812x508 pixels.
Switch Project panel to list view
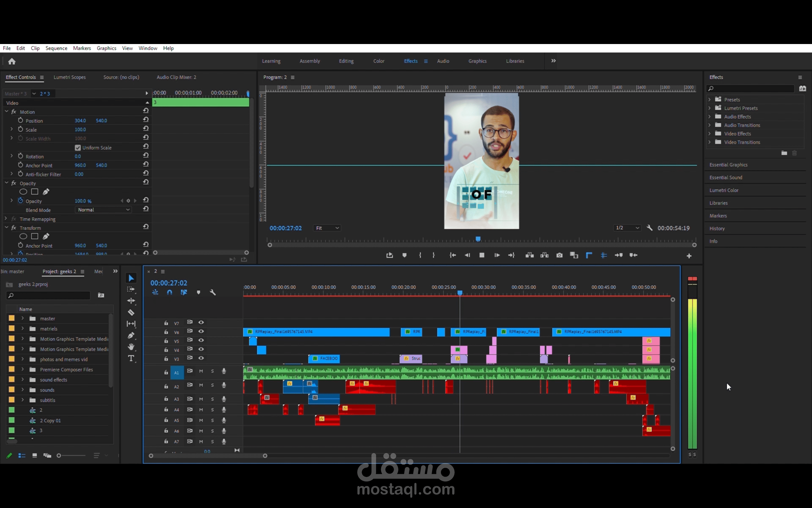pyautogui.click(x=22, y=456)
